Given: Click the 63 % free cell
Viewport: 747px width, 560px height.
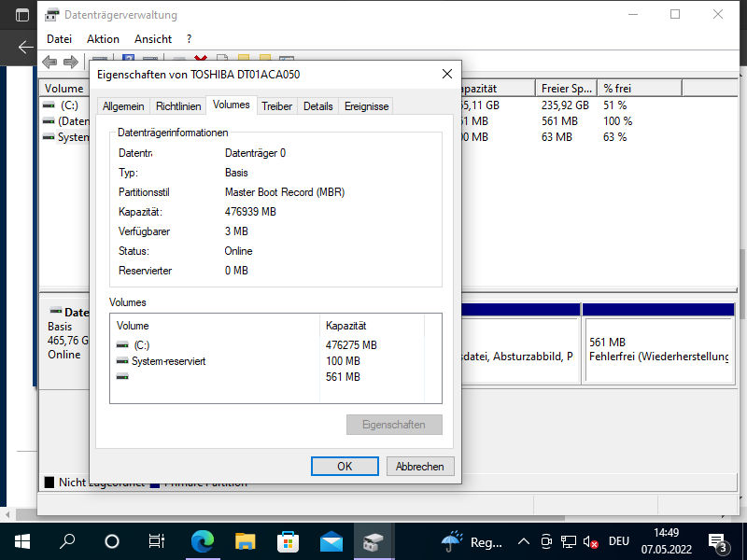Looking at the screenshot, I should coord(615,137).
